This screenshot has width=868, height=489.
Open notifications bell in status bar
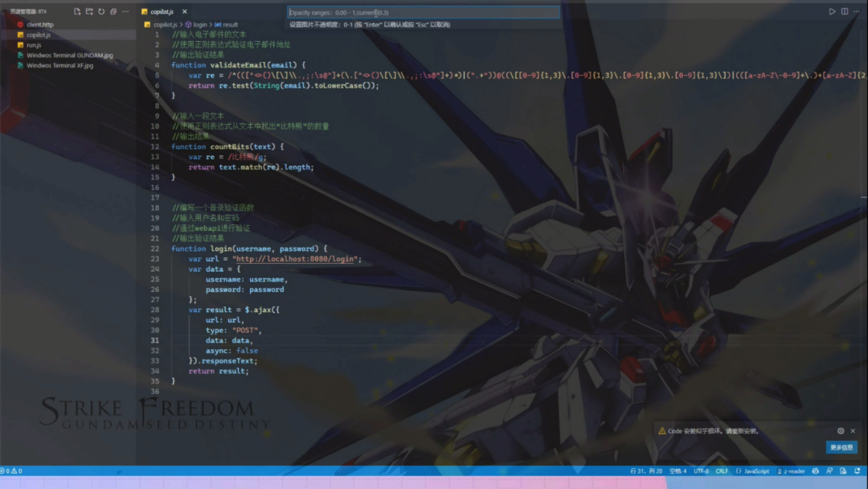tap(857, 471)
